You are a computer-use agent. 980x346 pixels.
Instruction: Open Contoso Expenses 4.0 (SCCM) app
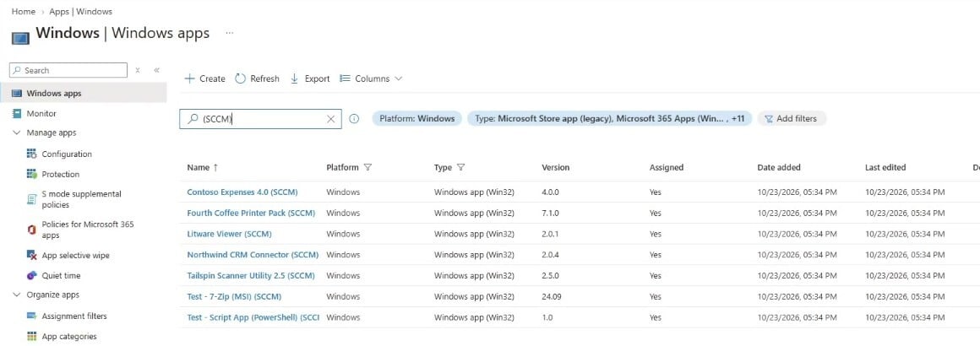(242, 192)
